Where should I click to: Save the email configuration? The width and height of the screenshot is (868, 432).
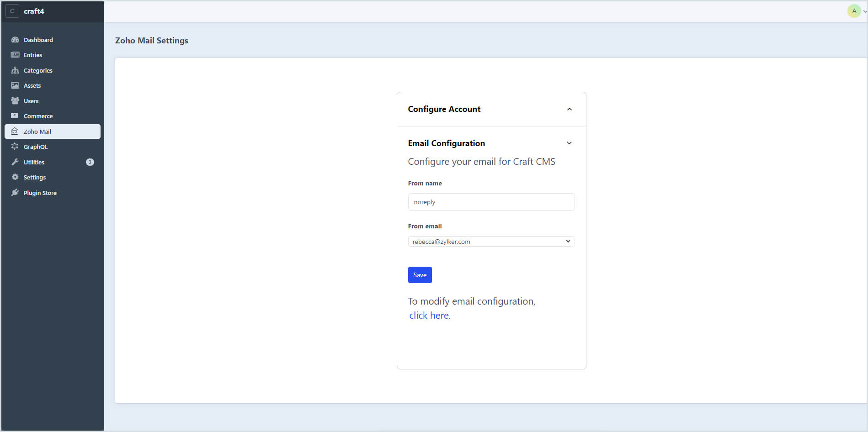tap(420, 275)
